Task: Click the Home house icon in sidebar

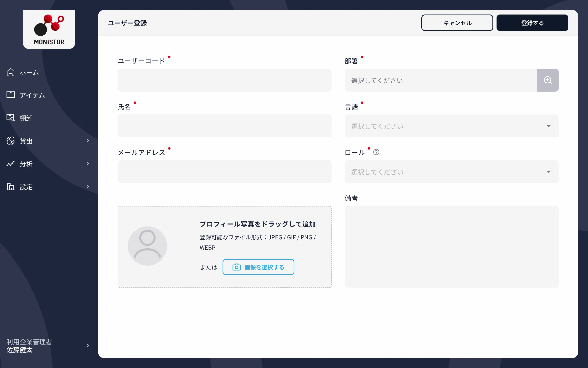Action: (x=10, y=72)
